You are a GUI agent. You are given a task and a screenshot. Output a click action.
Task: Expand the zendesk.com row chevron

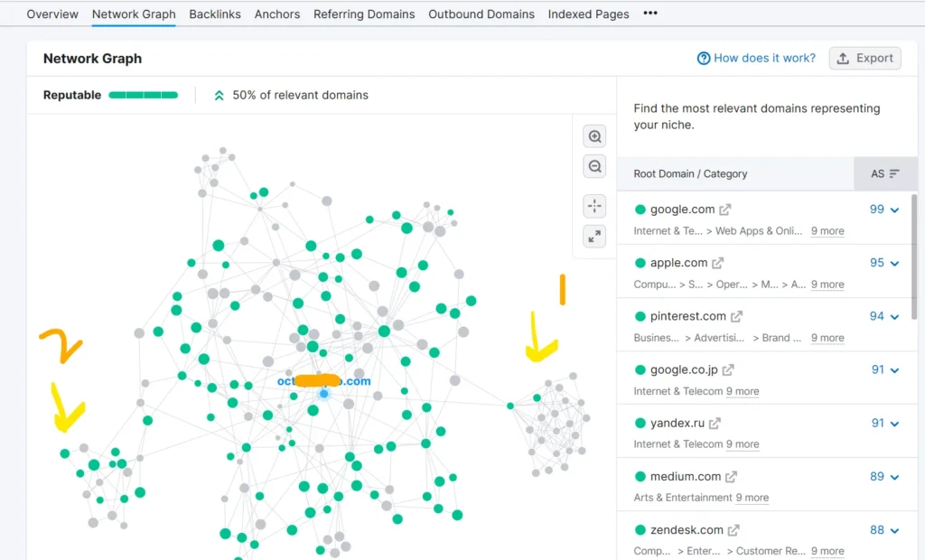[x=895, y=530]
